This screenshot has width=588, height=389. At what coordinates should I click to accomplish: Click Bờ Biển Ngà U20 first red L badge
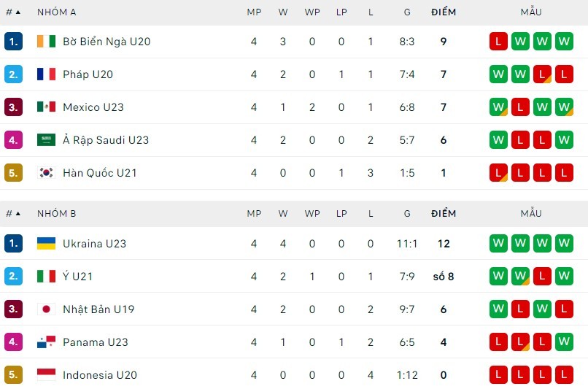click(498, 42)
